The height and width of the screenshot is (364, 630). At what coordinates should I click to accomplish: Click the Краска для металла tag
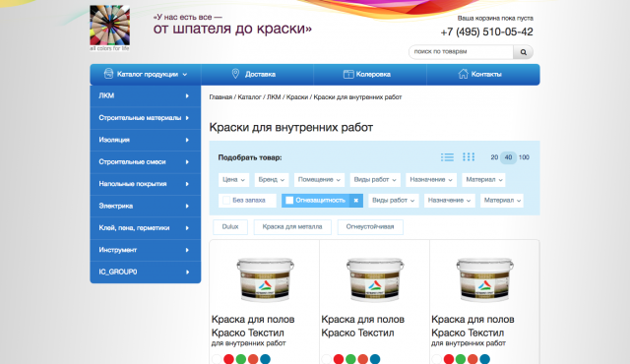click(x=292, y=226)
